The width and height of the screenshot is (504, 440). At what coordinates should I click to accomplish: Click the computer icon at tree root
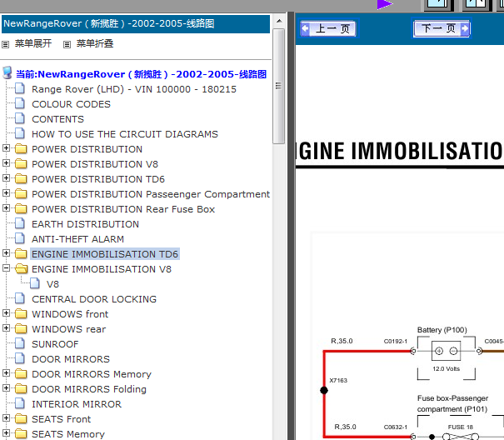[7, 73]
